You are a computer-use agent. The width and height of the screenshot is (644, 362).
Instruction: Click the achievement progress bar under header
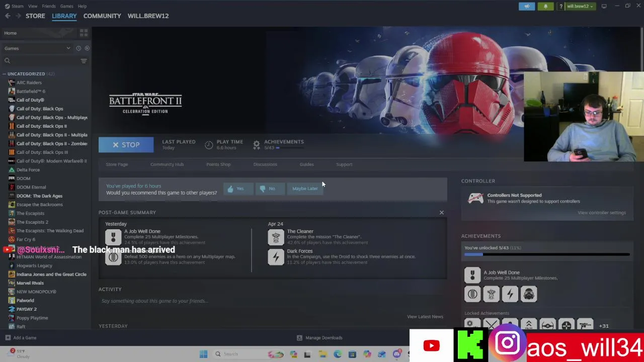[x=289, y=148]
